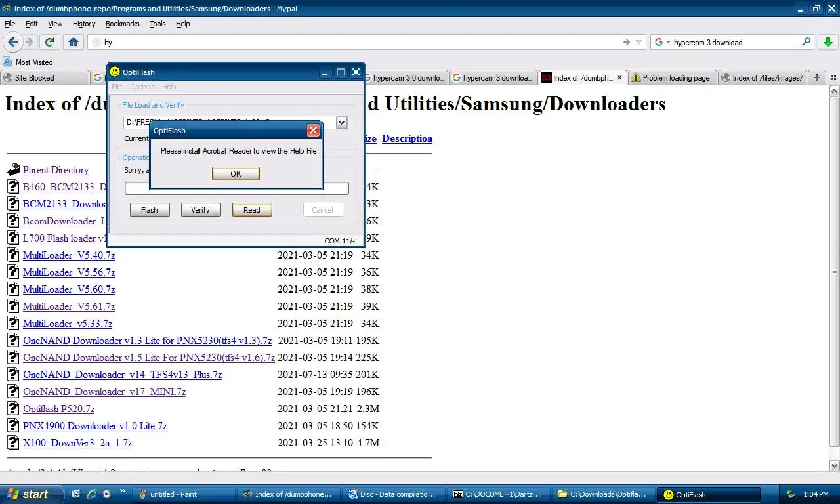The width and height of the screenshot is (840, 504).
Task: Sort by the Description column header
Action: (x=407, y=138)
